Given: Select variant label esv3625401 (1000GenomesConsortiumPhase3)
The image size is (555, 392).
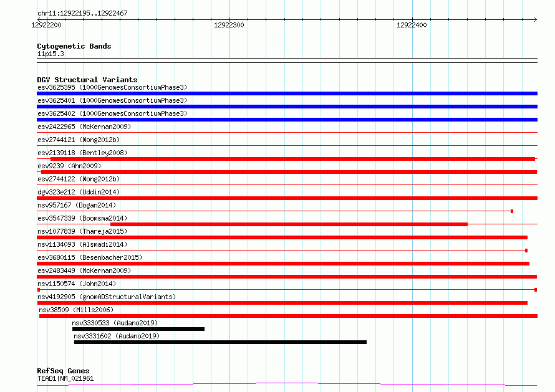Looking at the screenshot, I should [x=112, y=100].
